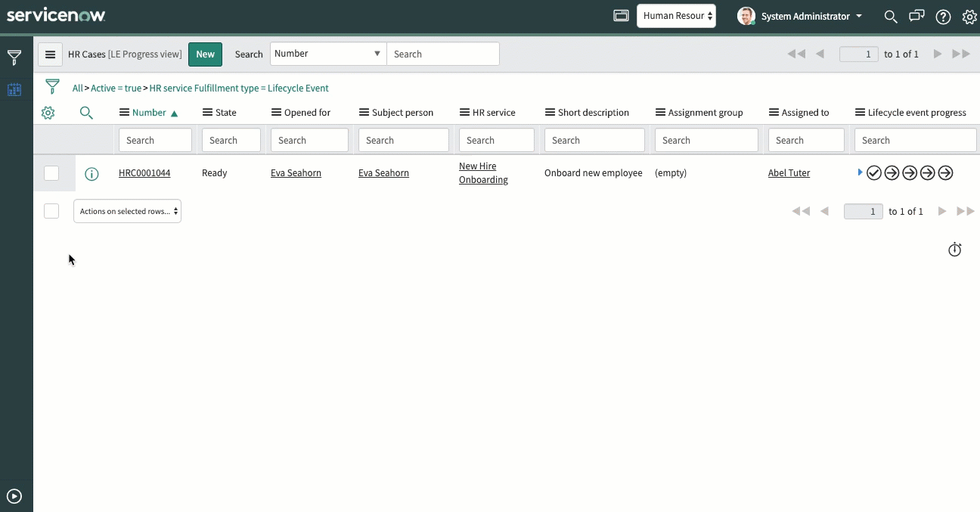
Task: Sort by Lifecycle event progress header
Action: click(916, 113)
